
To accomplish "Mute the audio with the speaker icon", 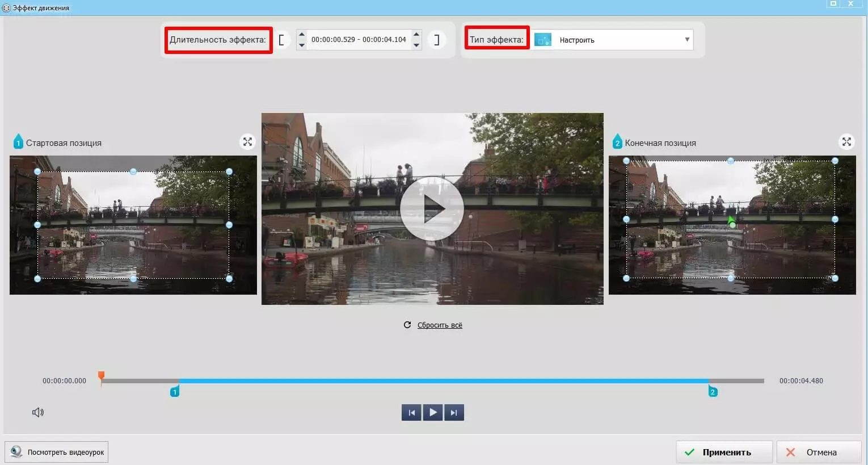I will (38, 412).
